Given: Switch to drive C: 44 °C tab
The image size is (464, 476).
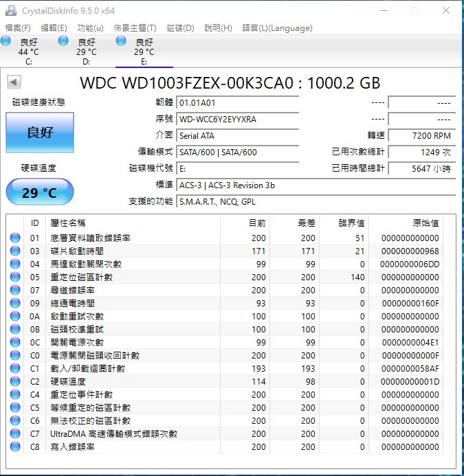Looking at the screenshot, I should [29, 52].
